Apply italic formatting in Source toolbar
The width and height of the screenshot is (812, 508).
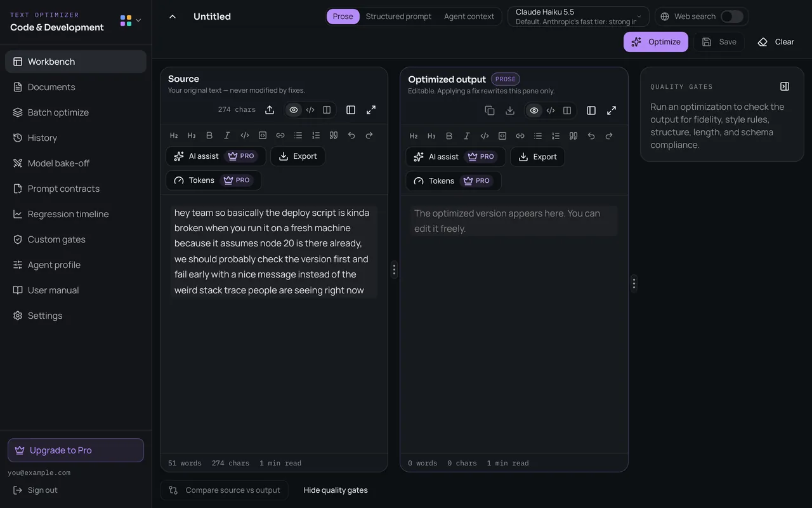pyautogui.click(x=227, y=135)
